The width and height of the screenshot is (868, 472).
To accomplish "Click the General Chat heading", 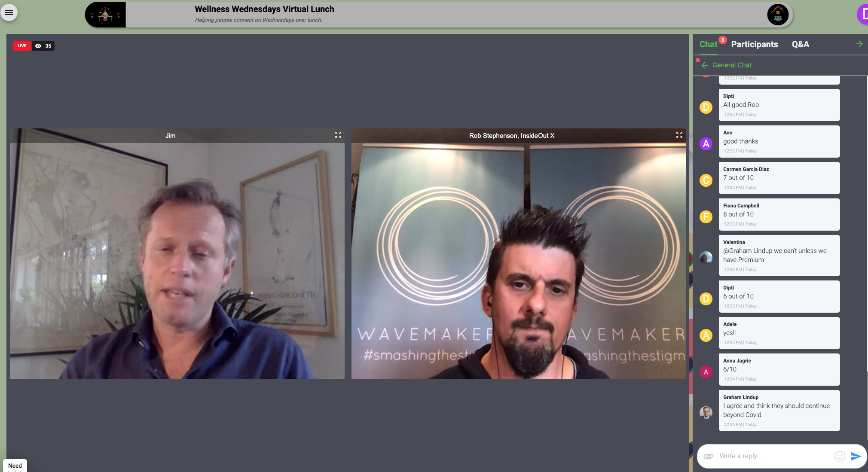I will click(x=732, y=65).
